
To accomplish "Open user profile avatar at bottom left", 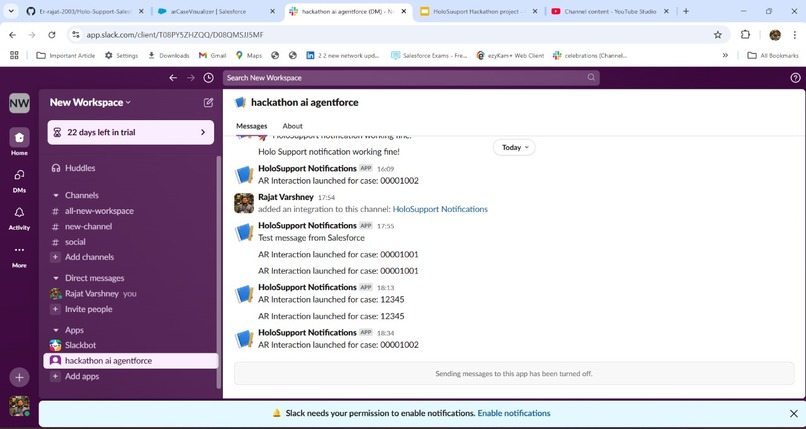I will click(x=19, y=406).
